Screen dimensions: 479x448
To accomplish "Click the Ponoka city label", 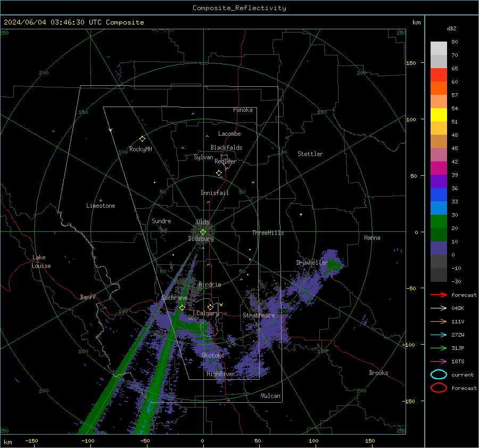I will [243, 110].
